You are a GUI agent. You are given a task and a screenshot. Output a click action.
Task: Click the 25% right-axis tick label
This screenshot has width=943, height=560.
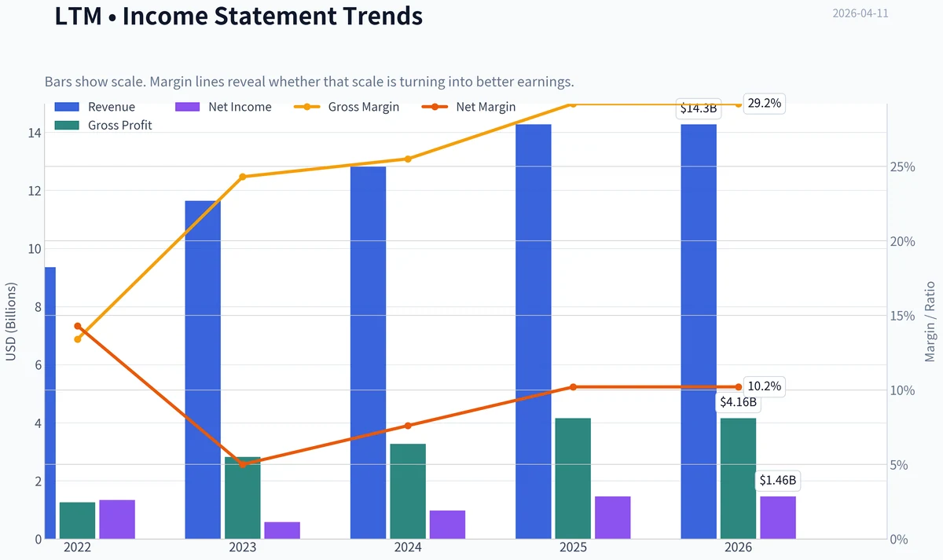point(902,167)
